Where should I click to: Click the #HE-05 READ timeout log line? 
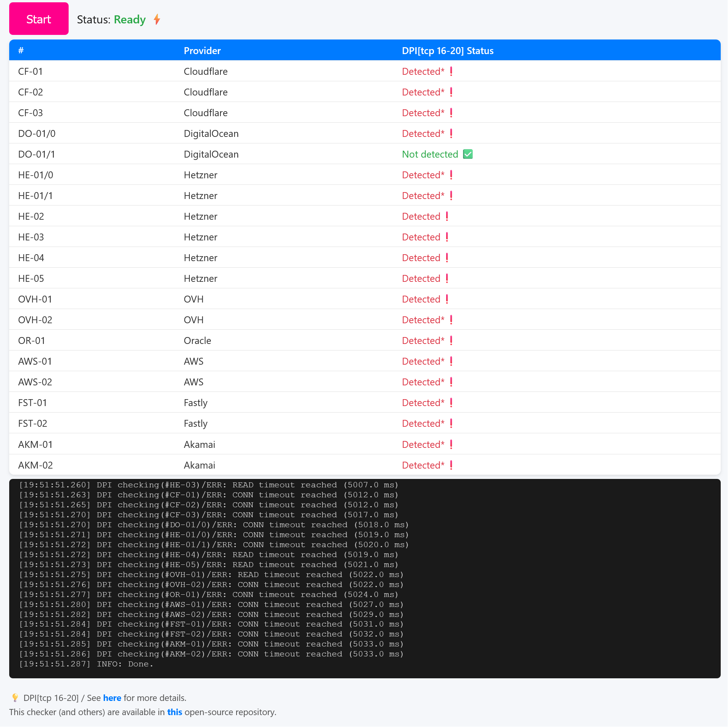coord(209,564)
